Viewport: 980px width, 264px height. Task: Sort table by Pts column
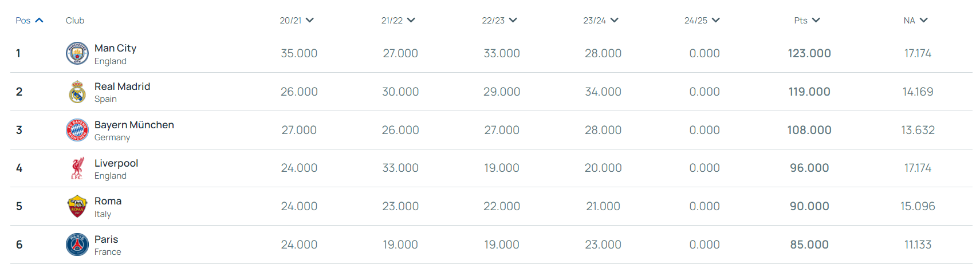click(x=807, y=20)
